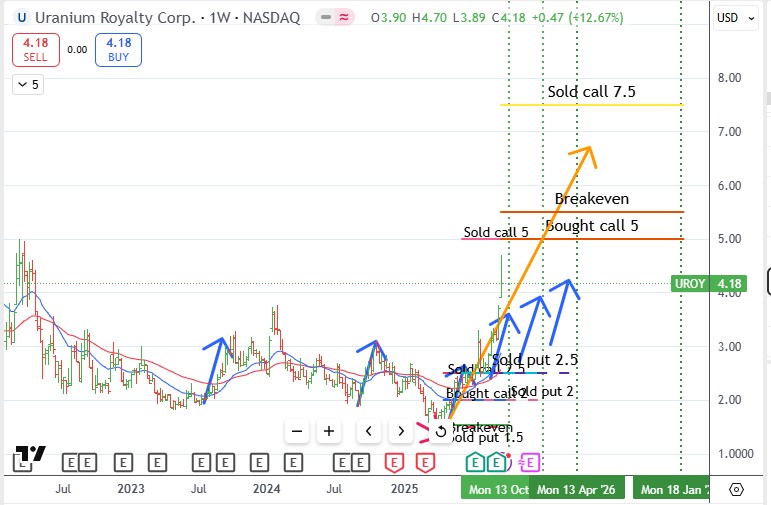Screen dimensions: 771x505
Task: Click the +0.47 (+12.67%) change value
Action: (577, 18)
